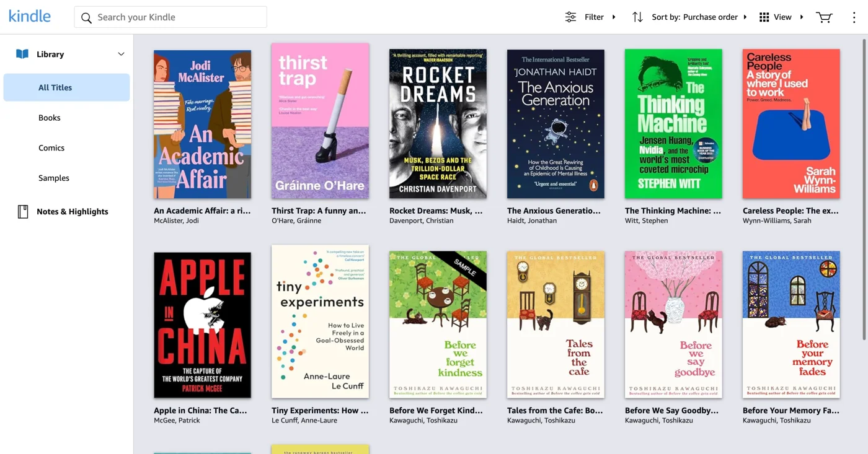The height and width of the screenshot is (454, 868).
Task: Click the Notes & Highlights notebook icon
Action: point(23,212)
